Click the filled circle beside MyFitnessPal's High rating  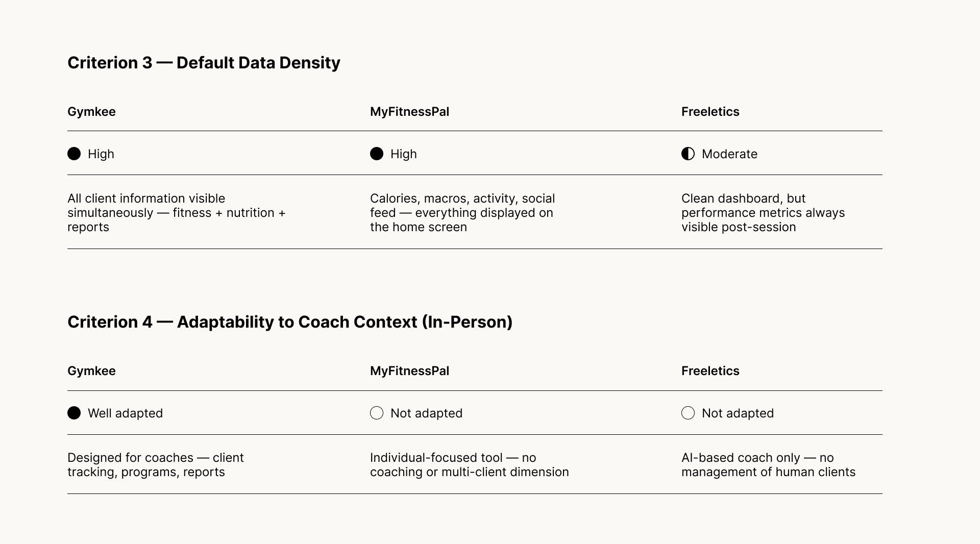[x=377, y=154]
